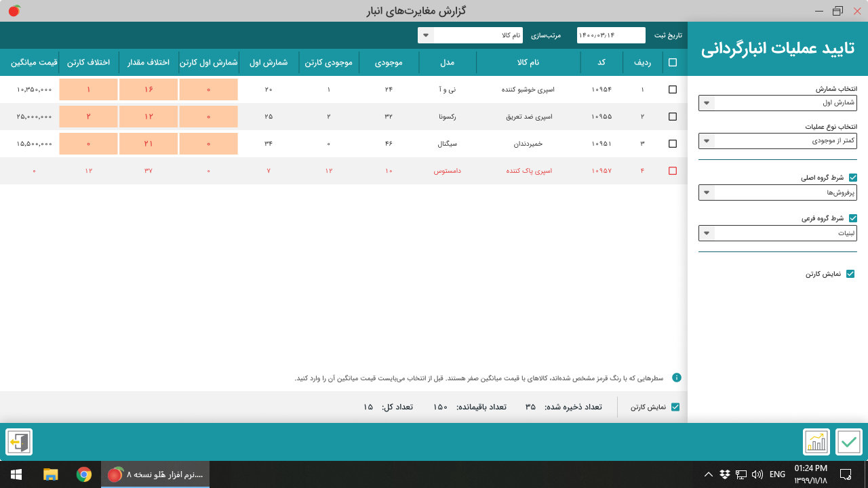Check the row checkbox for اسپری خوشبو کننده
Image resolution: width=868 pixels, height=488 pixels.
coord(673,89)
